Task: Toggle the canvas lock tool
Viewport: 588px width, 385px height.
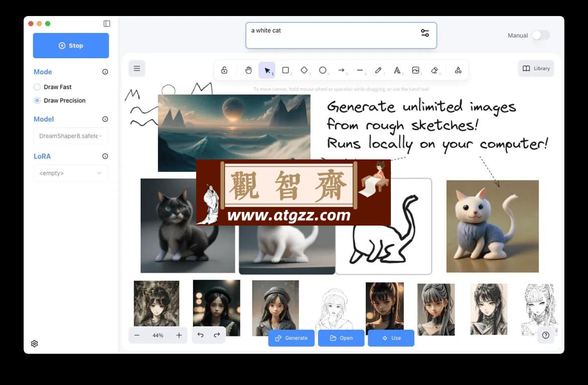Action: 224,70
